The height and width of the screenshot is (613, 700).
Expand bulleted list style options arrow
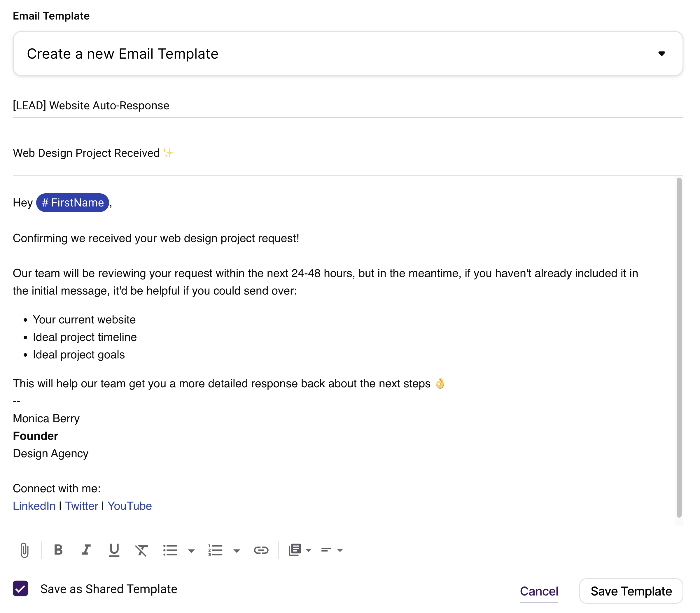coord(191,551)
